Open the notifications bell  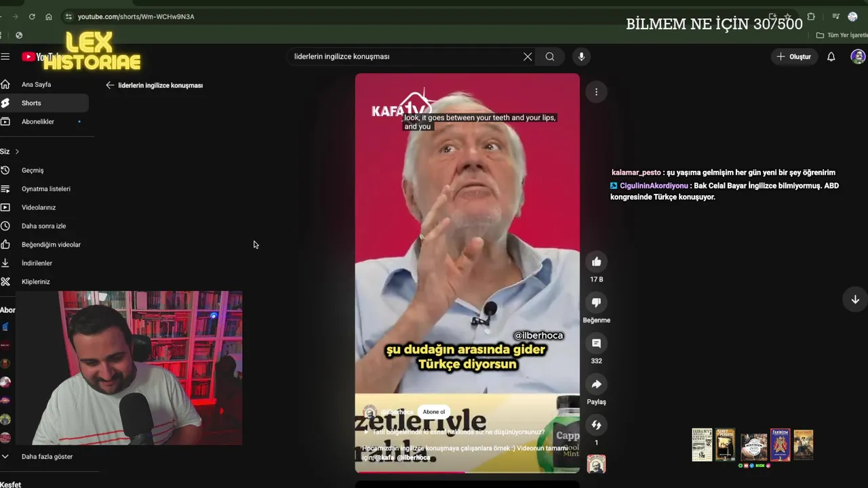pyautogui.click(x=831, y=57)
